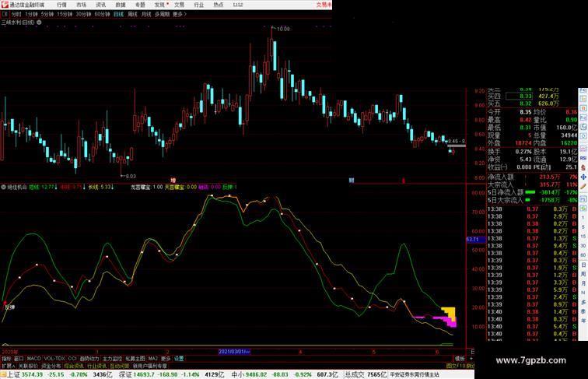Switch to the 60分钟 timeframe tab
This screenshot has width=588, height=379.
click(102, 14)
